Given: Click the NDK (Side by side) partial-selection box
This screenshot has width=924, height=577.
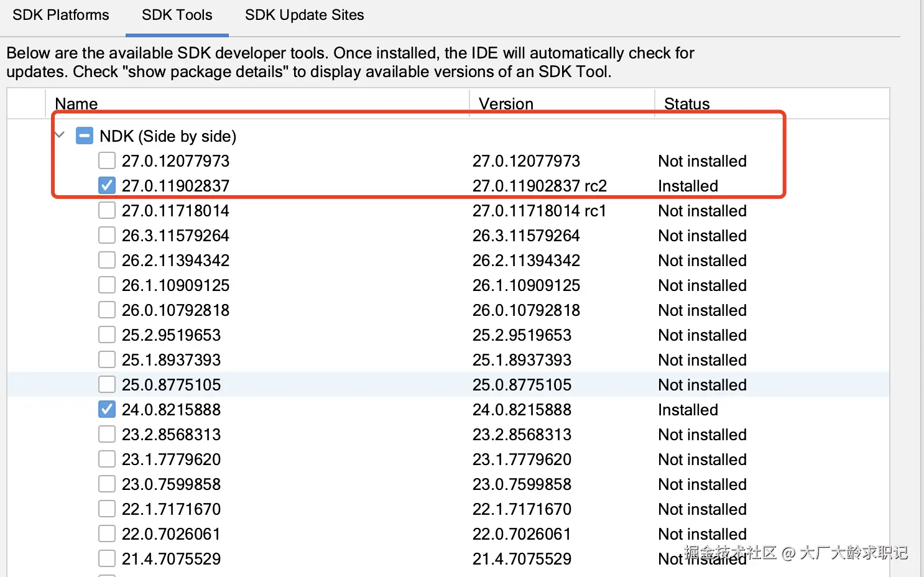Looking at the screenshot, I should point(85,136).
